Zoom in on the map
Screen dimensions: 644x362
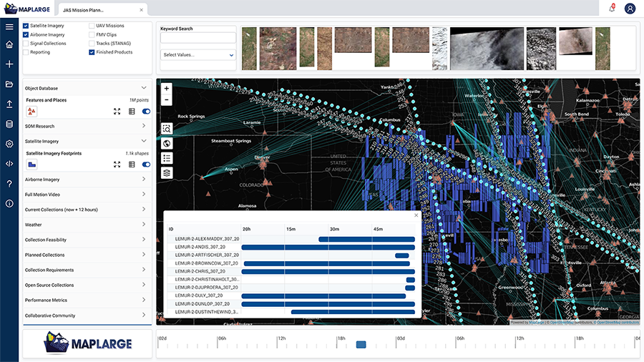click(x=166, y=89)
